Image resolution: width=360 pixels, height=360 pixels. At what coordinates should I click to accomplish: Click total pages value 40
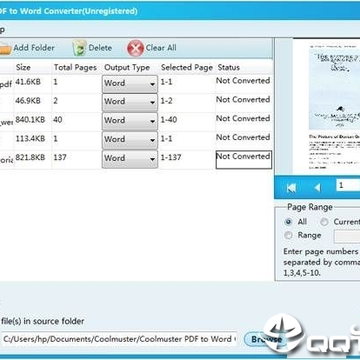pos(58,119)
